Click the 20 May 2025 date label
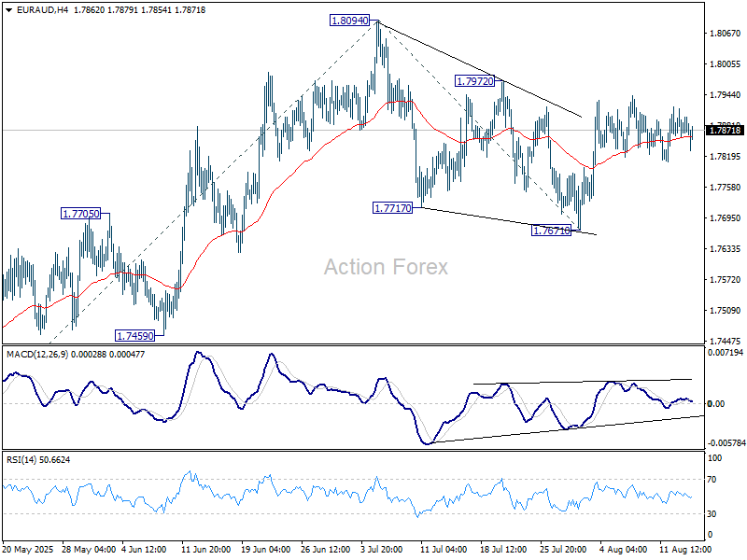The image size is (747, 560). click(27, 550)
